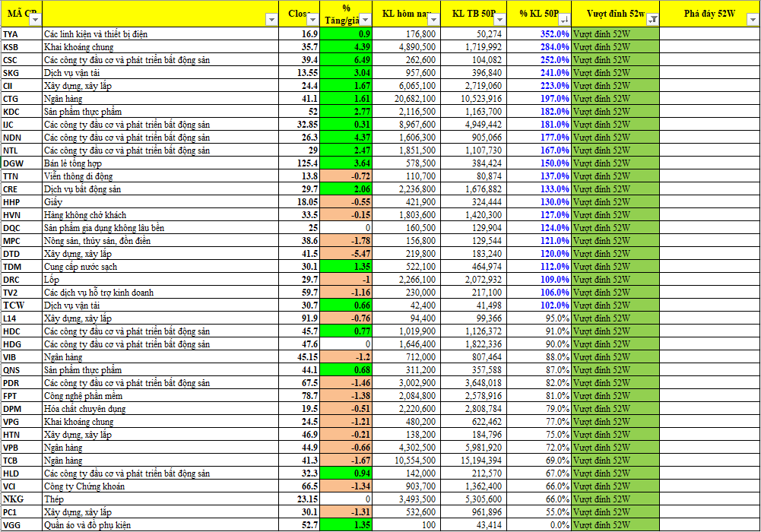Click the % KL 50P sort dropdown button

(x=563, y=21)
